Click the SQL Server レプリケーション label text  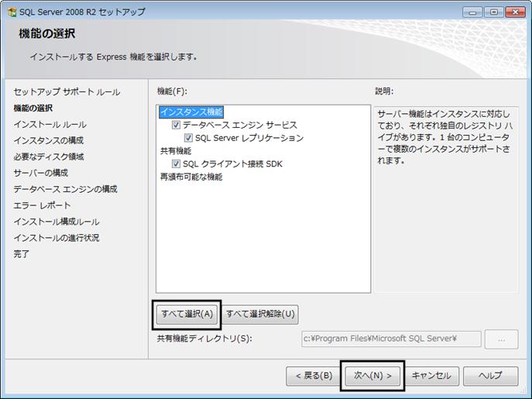tap(249, 138)
